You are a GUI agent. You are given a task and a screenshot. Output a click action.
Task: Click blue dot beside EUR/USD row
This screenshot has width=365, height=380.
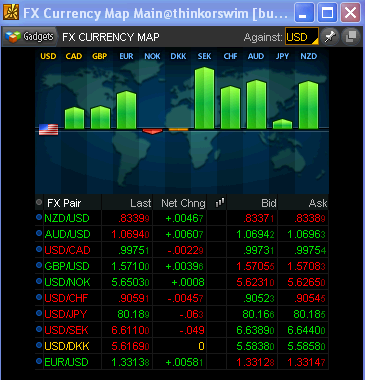pyautogui.click(x=39, y=361)
